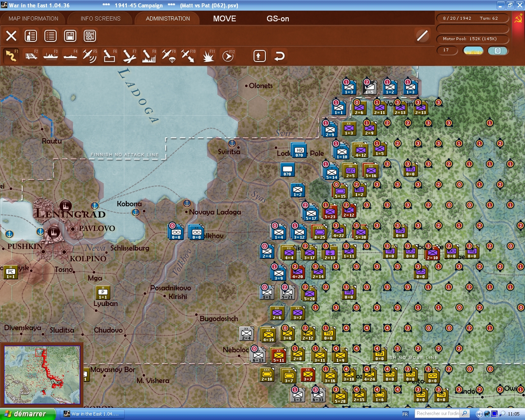525x420 pixels.
Task: Select F4 amphibious ship mode
Action: [x=71, y=56]
